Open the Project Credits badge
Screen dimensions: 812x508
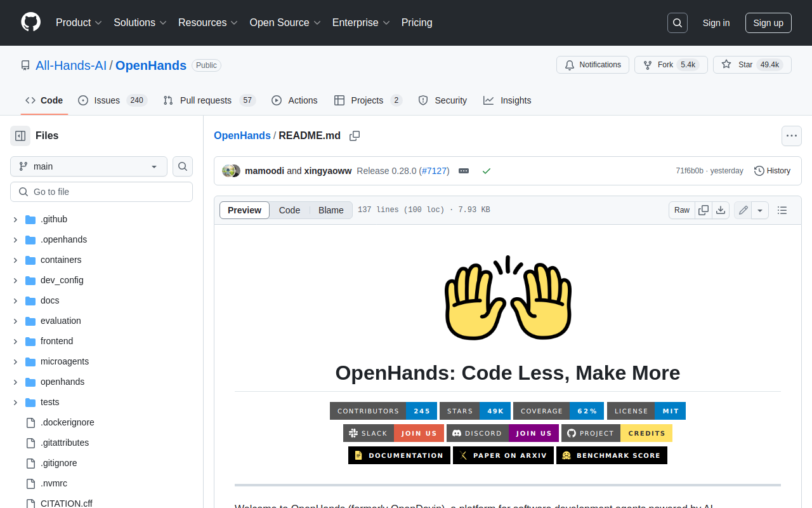tap(617, 433)
